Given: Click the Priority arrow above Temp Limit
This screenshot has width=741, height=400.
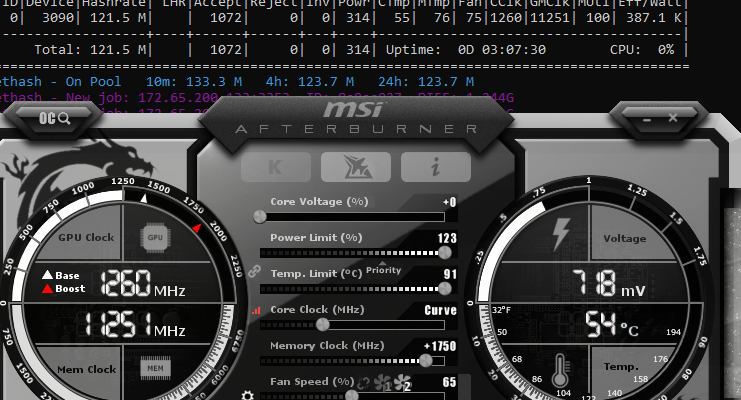Looking at the screenshot, I should pyautogui.click(x=383, y=262).
